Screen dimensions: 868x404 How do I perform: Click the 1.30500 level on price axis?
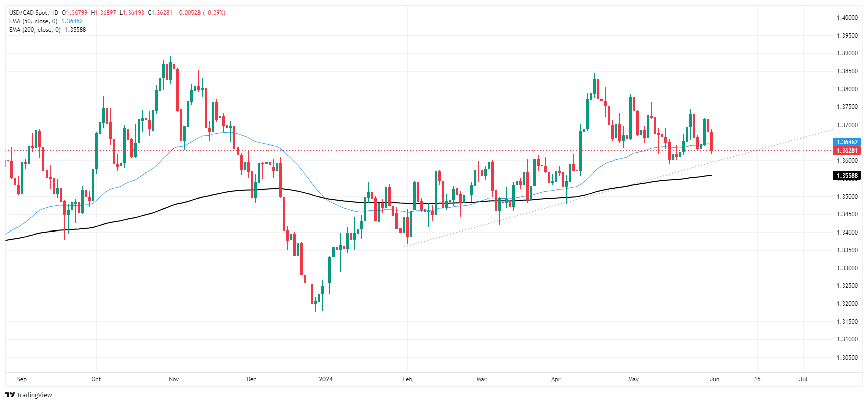847,358
